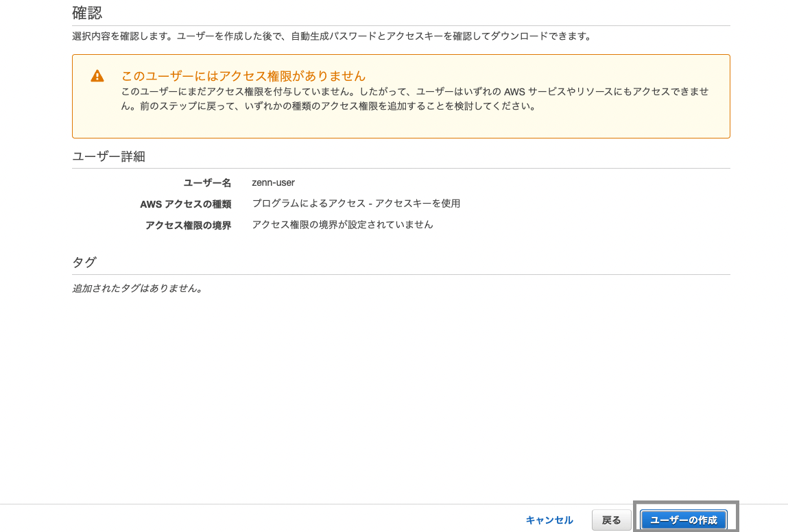This screenshot has height=532, width=788.
Task: Select the username value zenn-user
Action: click(274, 182)
